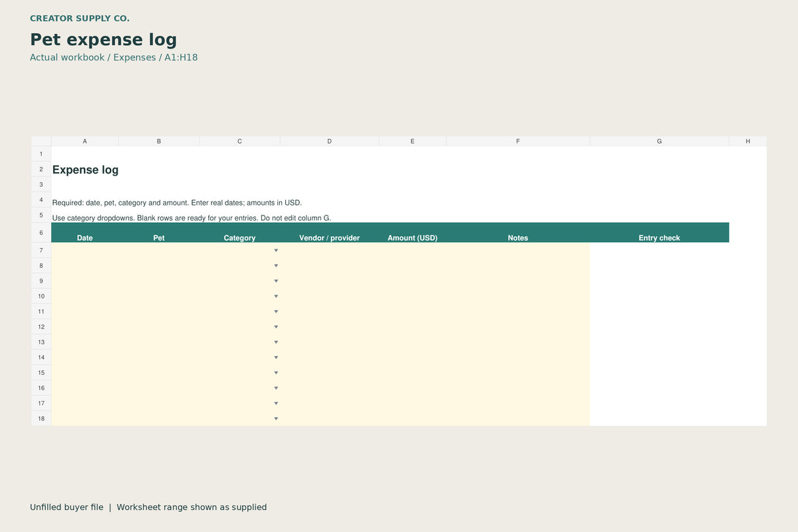Image resolution: width=798 pixels, height=532 pixels.
Task: Open the Category dropdown arrow in row 18
Action: [276, 419]
